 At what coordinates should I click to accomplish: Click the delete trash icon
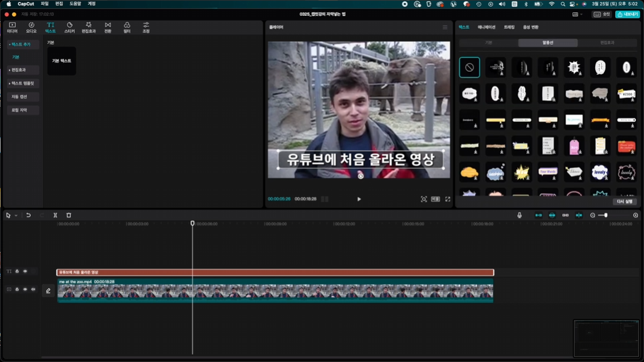coord(68,215)
